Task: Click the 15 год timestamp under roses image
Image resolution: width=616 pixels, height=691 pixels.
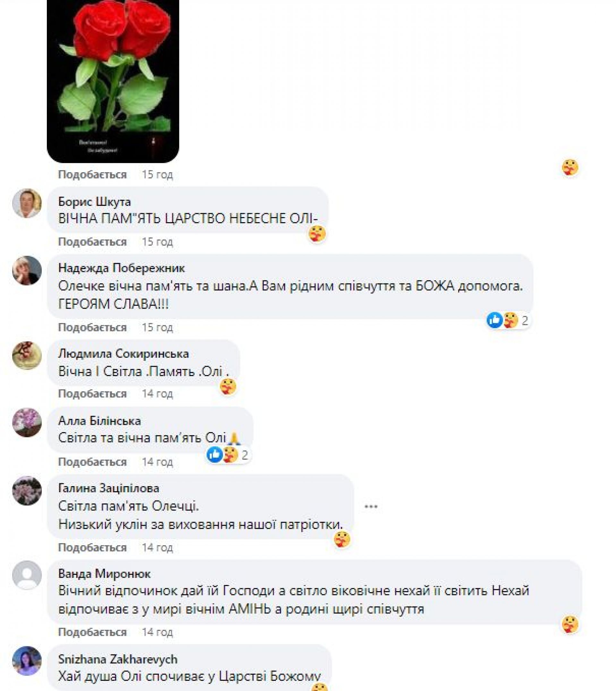Action: coord(157,174)
